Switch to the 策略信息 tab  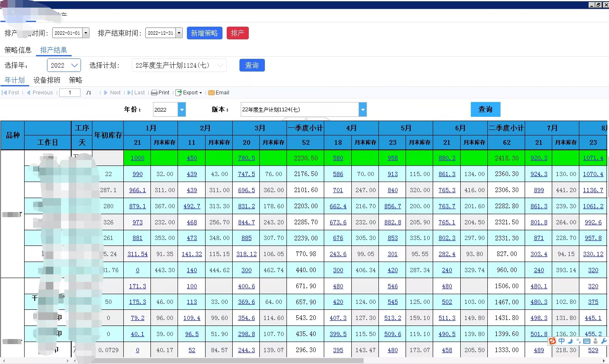coord(18,50)
